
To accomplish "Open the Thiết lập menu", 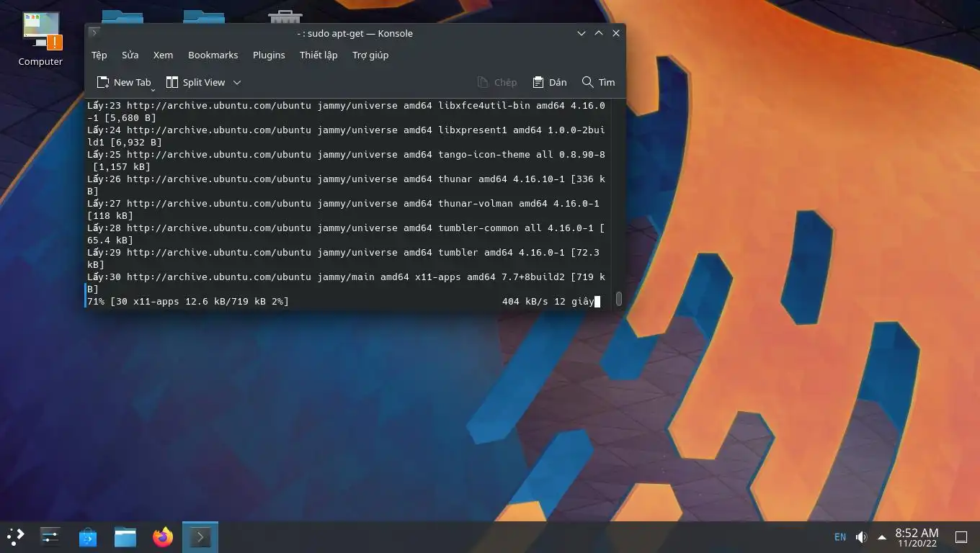I will coord(318,55).
